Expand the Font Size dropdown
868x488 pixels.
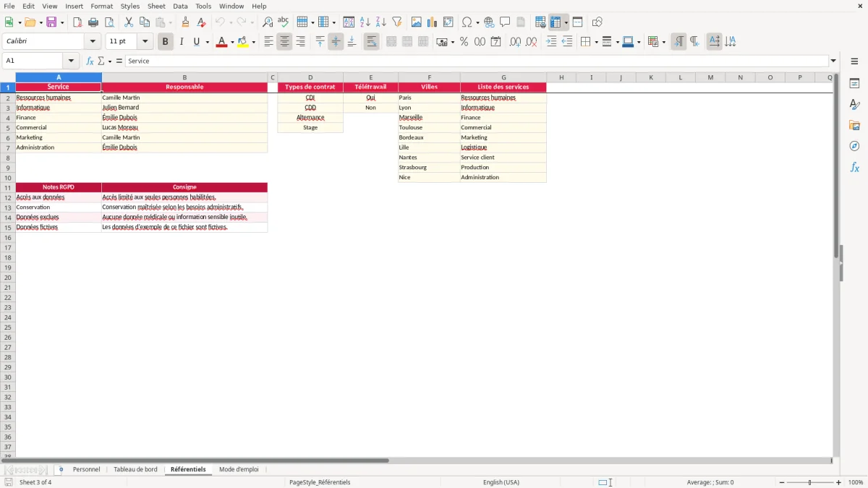(x=145, y=42)
